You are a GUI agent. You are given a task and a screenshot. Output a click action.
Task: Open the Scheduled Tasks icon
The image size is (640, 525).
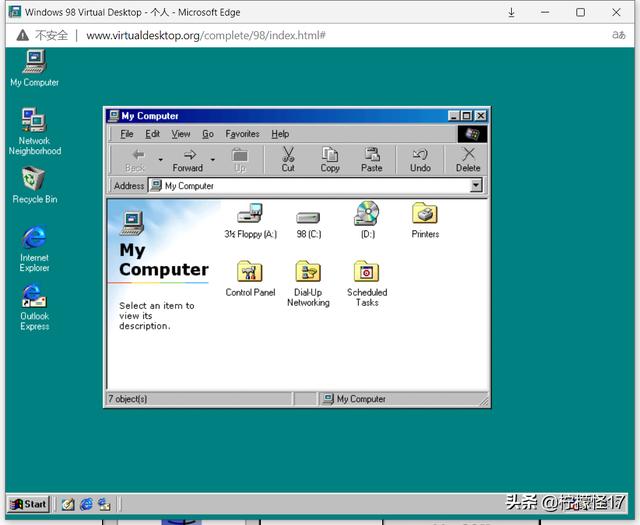pos(366,272)
